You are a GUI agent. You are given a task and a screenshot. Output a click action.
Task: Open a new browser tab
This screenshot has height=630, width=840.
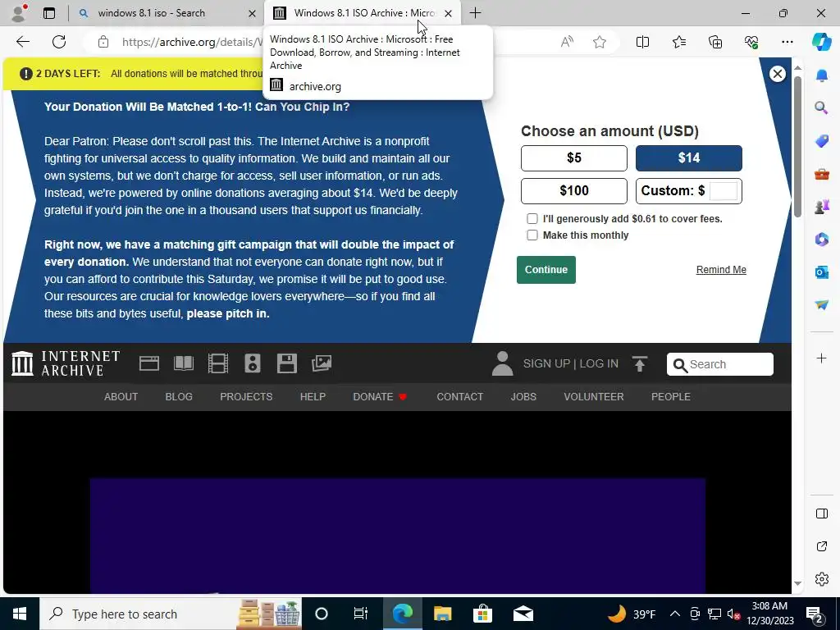point(475,13)
